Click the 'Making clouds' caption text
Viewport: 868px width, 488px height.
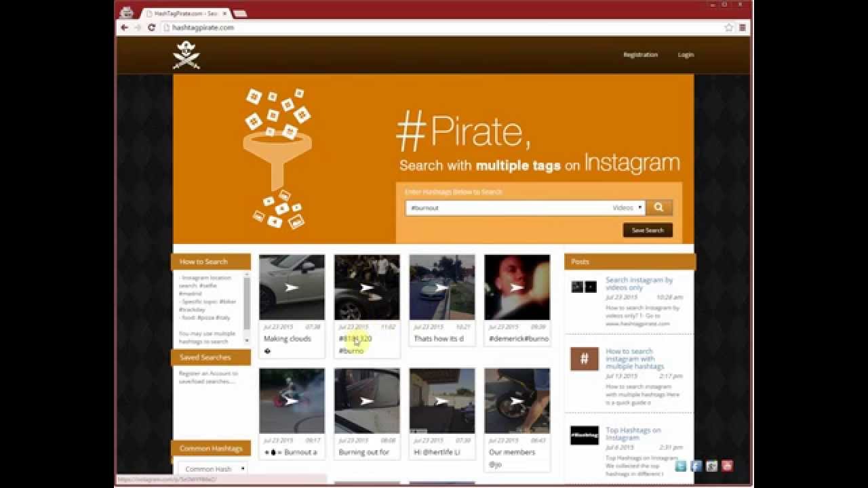click(288, 339)
